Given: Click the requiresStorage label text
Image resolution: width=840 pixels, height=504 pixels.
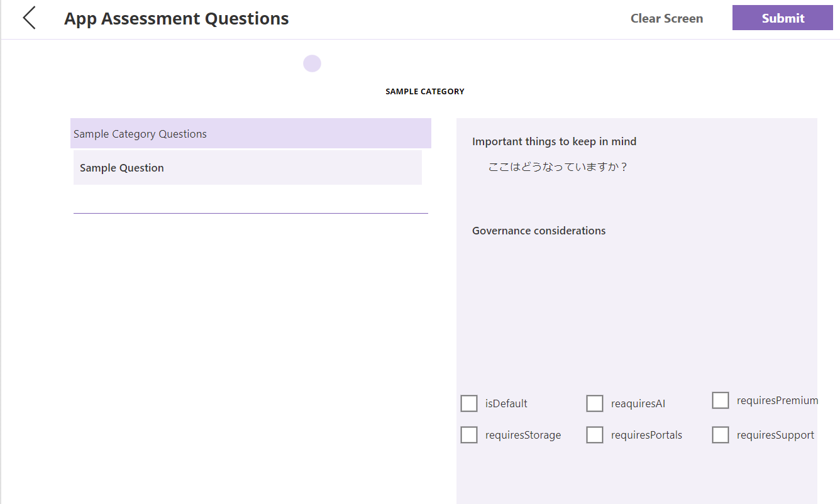Looking at the screenshot, I should pos(523,435).
